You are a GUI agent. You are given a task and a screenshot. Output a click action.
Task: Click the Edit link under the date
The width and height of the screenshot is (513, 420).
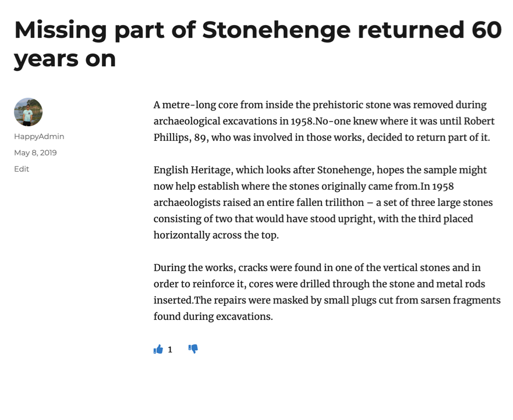tap(22, 169)
